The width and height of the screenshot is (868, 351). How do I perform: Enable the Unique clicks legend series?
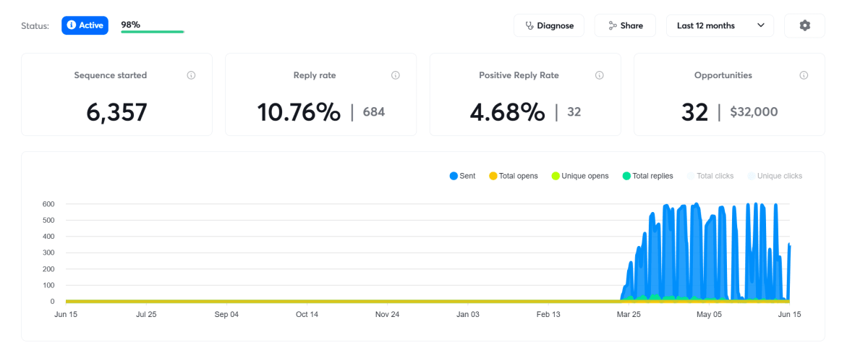pos(775,176)
